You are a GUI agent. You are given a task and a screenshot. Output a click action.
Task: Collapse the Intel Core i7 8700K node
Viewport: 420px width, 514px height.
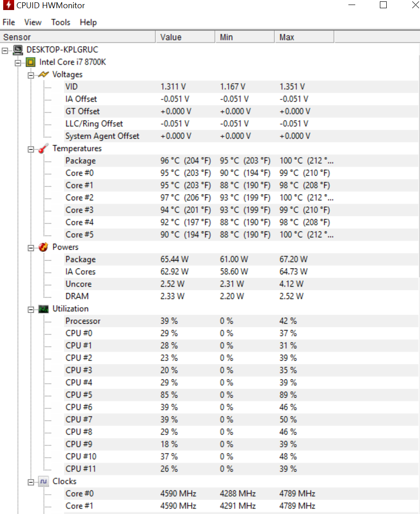[x=18, y=62]
